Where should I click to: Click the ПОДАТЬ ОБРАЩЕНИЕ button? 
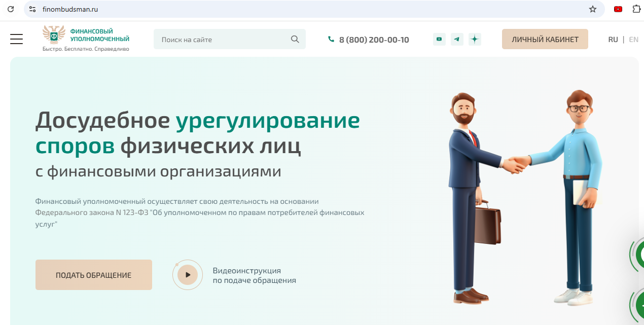[x=93, y=275]
